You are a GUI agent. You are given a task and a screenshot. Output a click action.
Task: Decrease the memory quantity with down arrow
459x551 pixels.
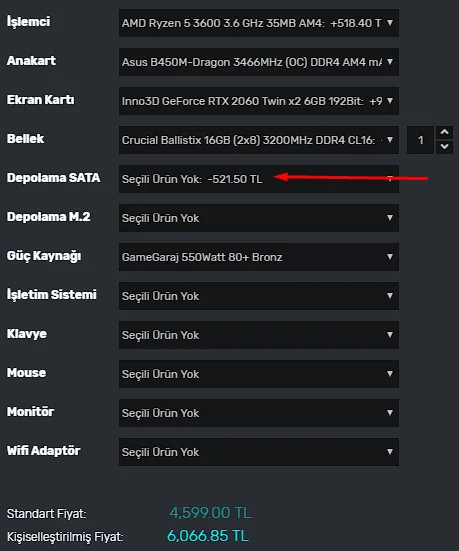pos(445,147)
